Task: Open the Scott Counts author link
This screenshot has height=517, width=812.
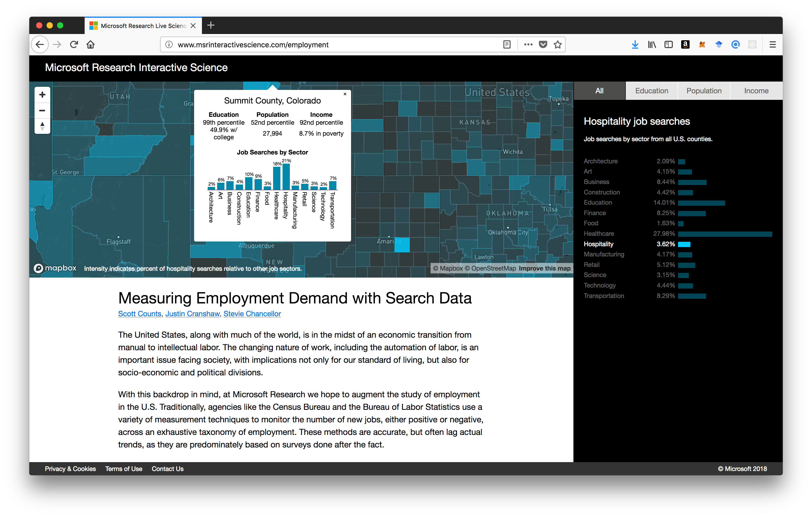Action: (x=139, y=314)
